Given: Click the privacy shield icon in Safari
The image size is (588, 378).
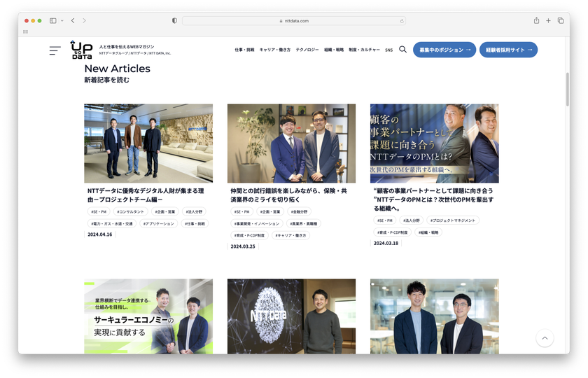Looking at the screenshot, I should 174,20.
